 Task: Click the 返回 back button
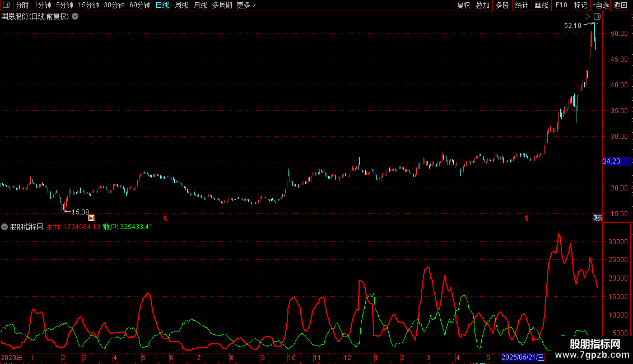click(621, 5)
